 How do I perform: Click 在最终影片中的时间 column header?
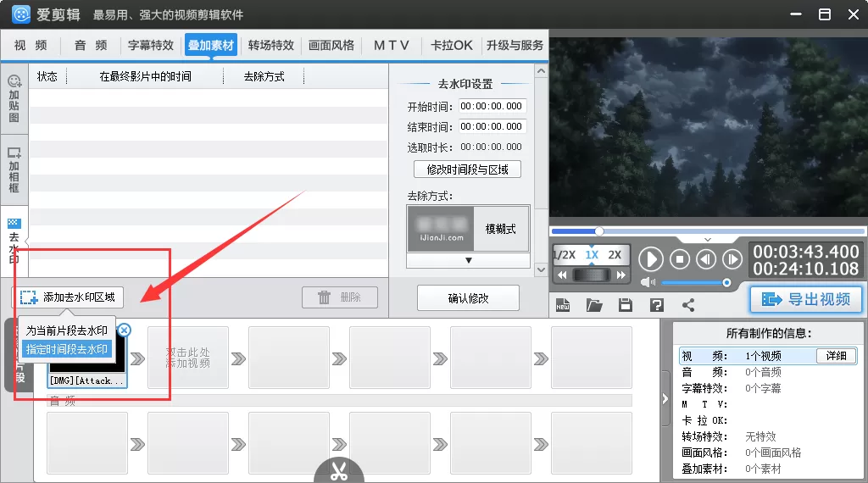(x=146, y=76)
